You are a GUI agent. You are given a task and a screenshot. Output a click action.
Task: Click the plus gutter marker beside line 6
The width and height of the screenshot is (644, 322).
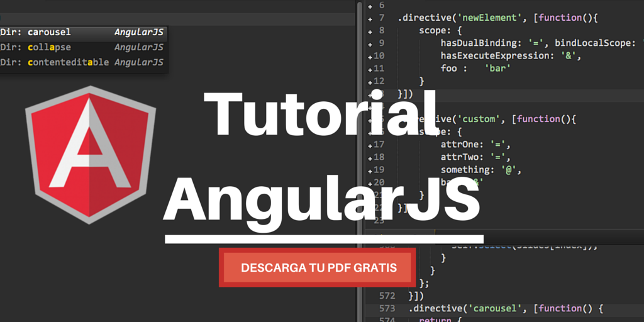point(370,6)
